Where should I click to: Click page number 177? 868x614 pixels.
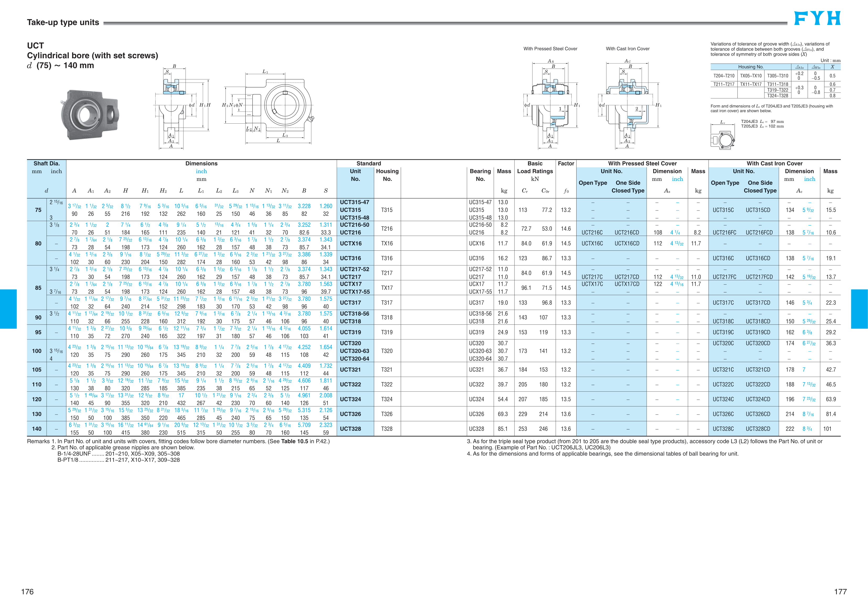(840, 592)
